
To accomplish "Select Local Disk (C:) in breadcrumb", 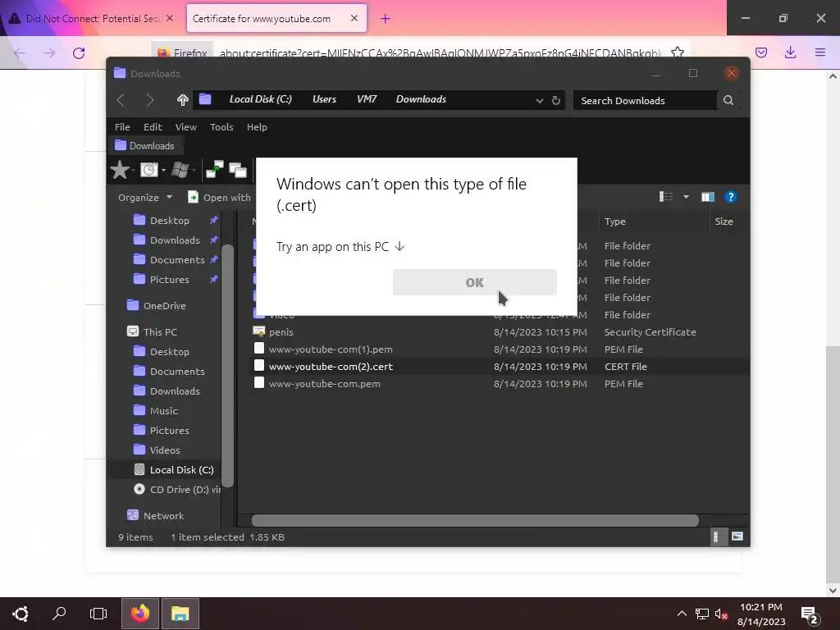I will pos(260,99).
